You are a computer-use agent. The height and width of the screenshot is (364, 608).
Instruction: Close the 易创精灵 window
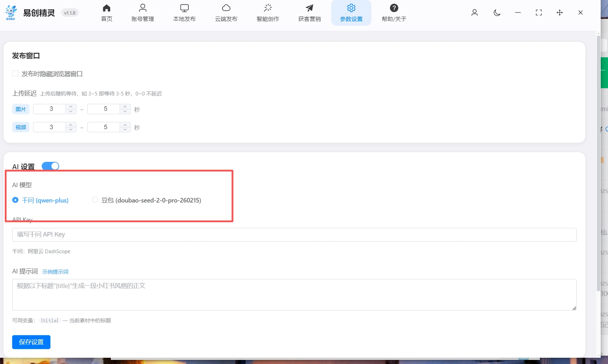(x=581, y=13)
